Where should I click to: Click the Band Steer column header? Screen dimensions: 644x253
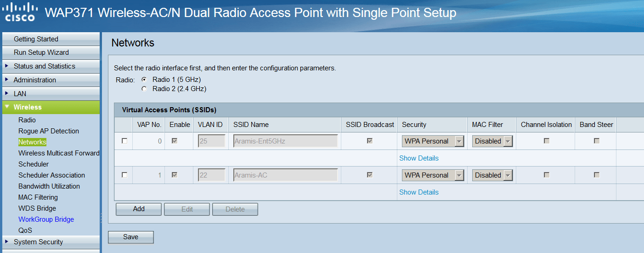[596, 125]
